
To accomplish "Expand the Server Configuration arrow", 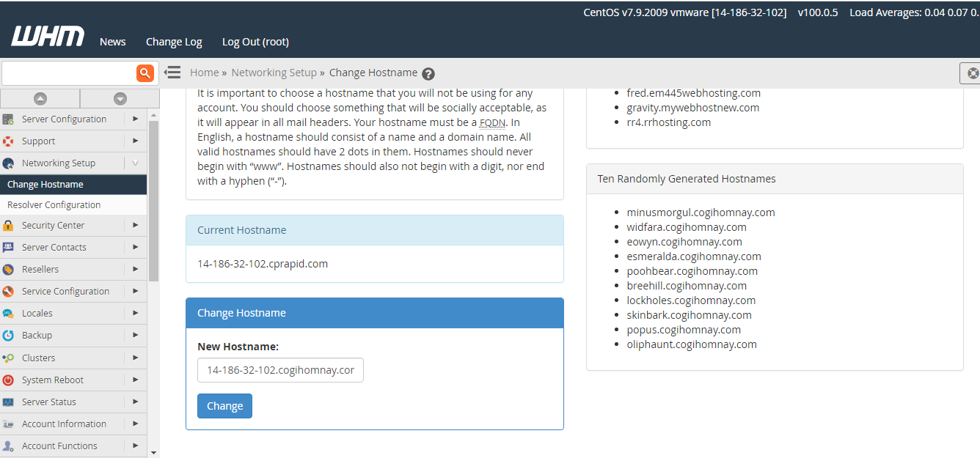I will click(135, 119).
